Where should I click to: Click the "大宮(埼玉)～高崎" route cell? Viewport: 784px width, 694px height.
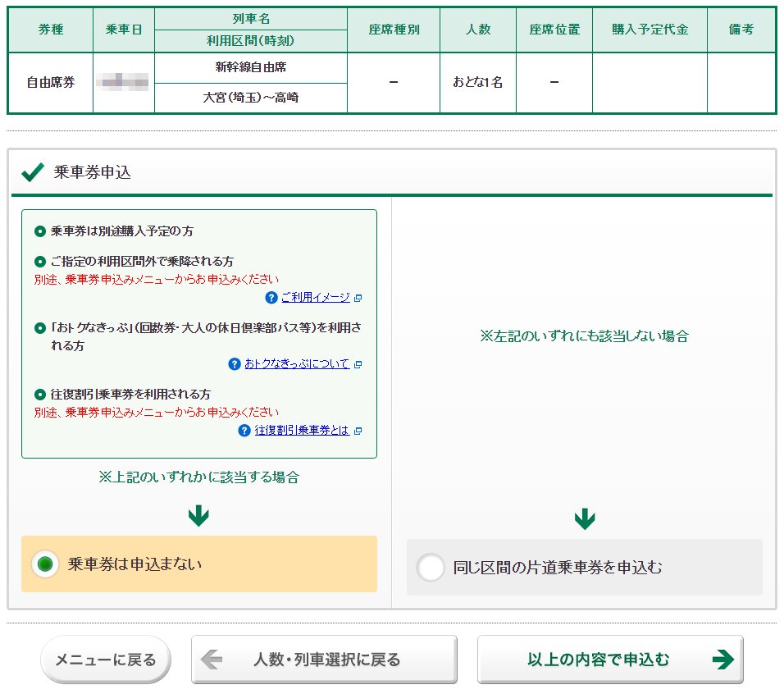[251, 98]
